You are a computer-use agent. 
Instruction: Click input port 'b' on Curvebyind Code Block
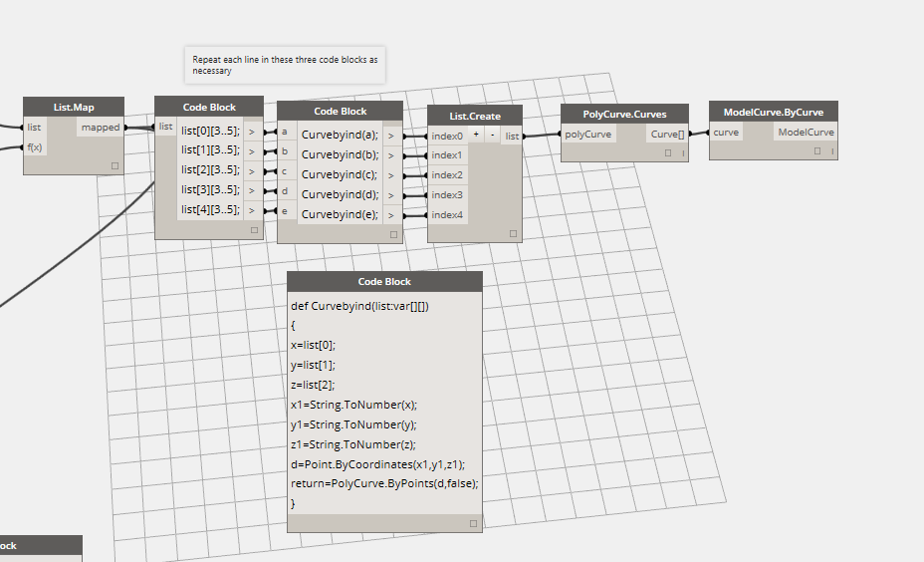coord(285,151)
